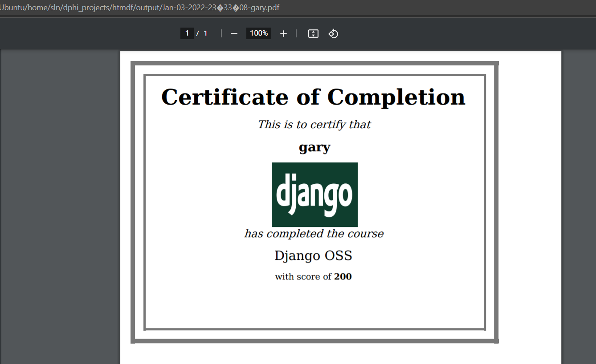
Task: Click the fit to page icon
Action: pyautogui.click(x=313, y=33)
